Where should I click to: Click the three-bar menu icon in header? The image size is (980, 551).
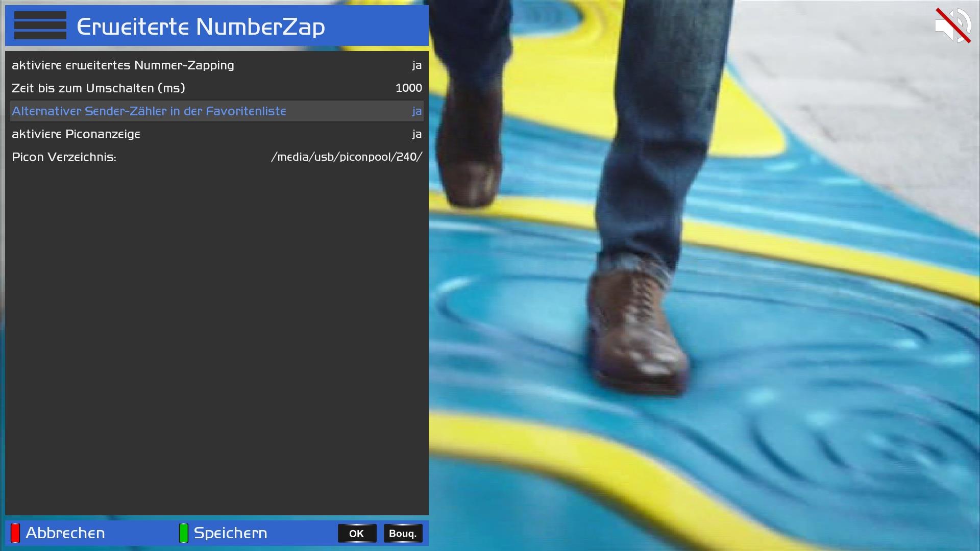pyautogui.click(x=40, y=26)
